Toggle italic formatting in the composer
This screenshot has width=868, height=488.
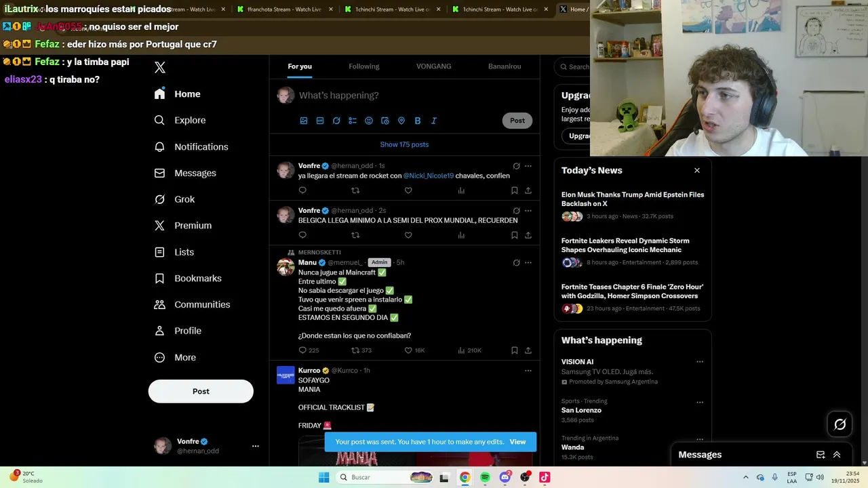434,121
